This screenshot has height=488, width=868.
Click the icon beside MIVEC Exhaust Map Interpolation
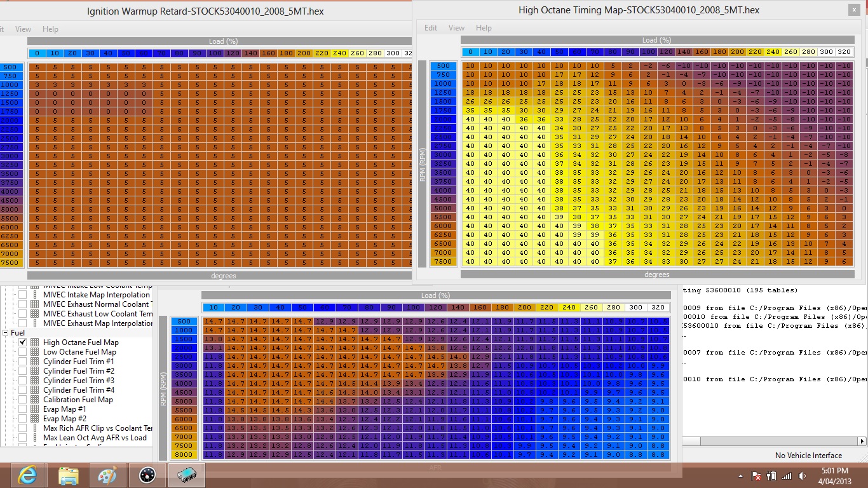pyautogui.click(x=34, y=323)
